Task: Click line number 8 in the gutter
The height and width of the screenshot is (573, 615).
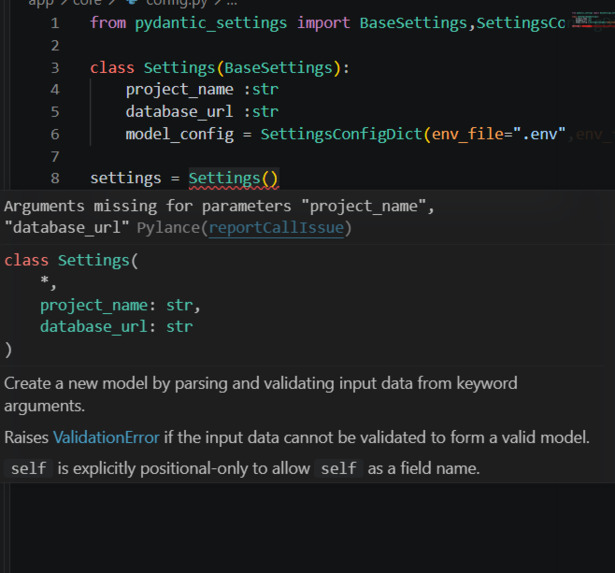Action: click(x=55, y=178)
